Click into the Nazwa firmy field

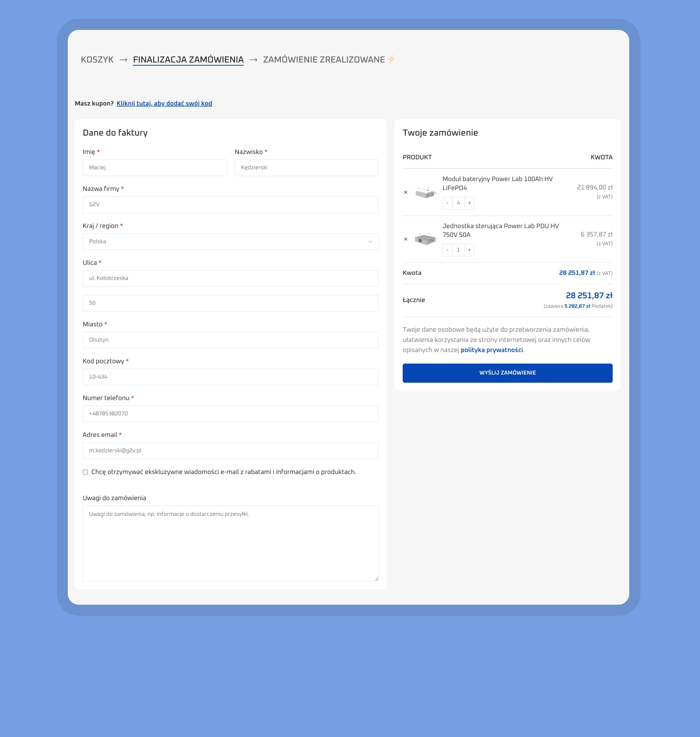(231, 205)
